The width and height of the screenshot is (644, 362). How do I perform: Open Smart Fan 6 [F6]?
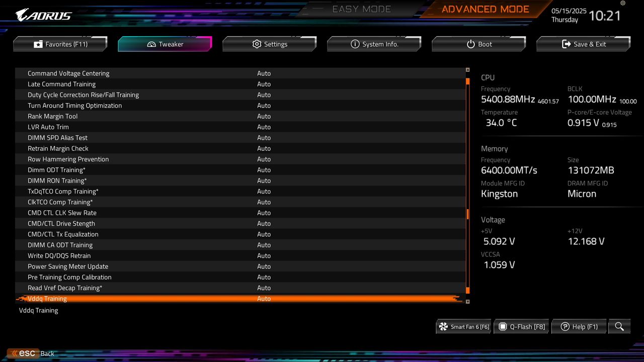pyautogui.click(x=464, y=327)
